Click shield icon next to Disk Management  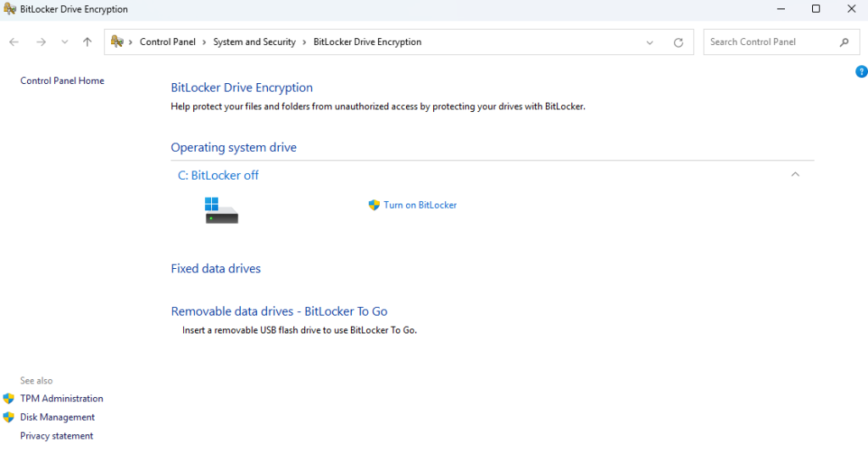[x=8, y=417]
